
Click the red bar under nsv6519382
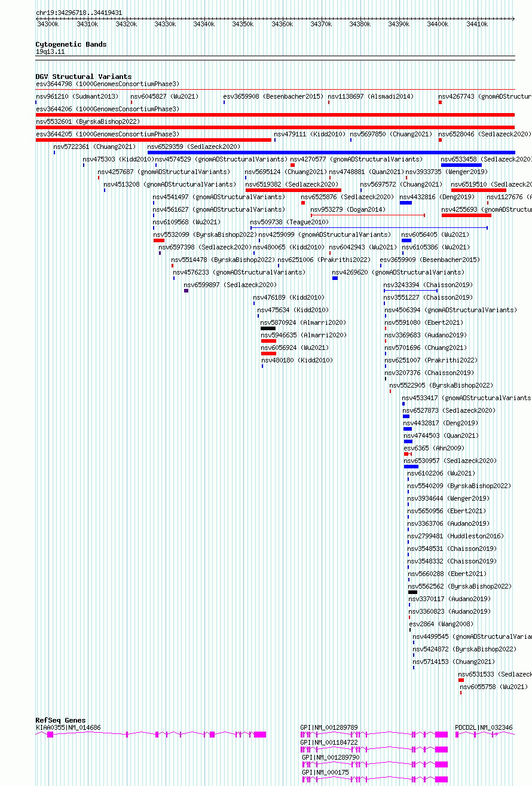pyautogui.click(x=293, y=190)
